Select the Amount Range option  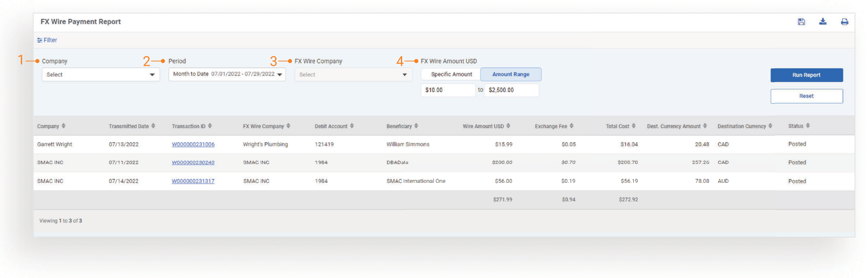coord(511,75)
